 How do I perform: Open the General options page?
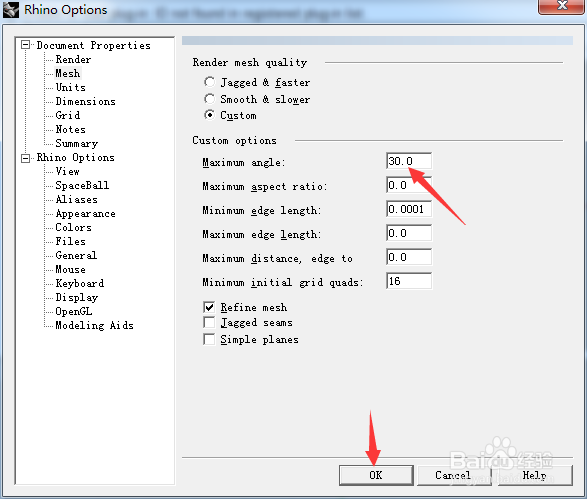pos(76,255)
